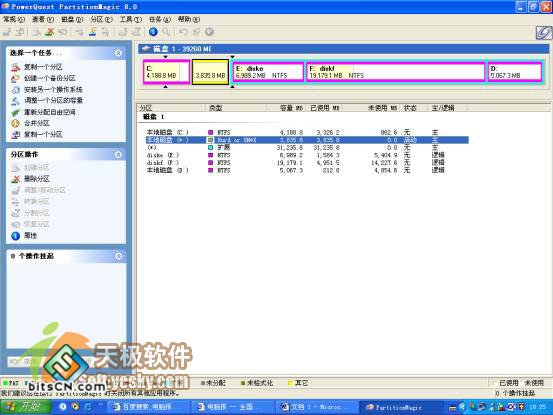553x415 pixels.
Task: Click the 已使用 MB column header
Action: click(x=324, y=108)
